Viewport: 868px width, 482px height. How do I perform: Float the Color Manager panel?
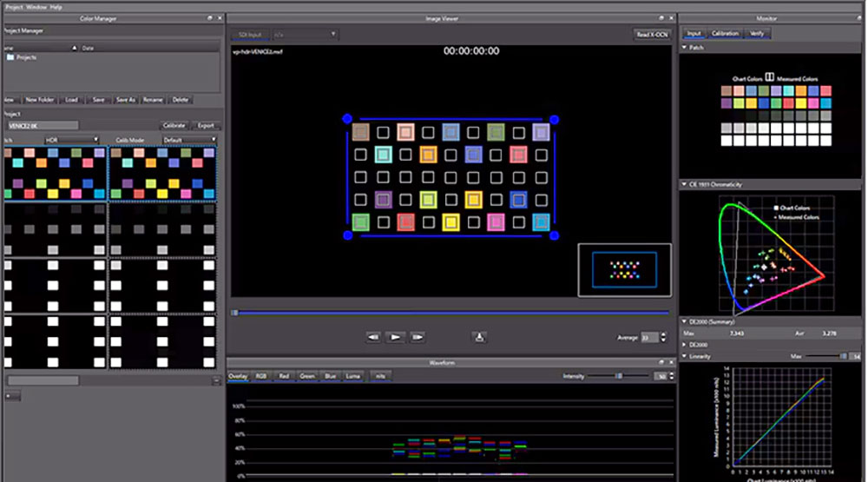pyautogui.click(x=210, y=18)
